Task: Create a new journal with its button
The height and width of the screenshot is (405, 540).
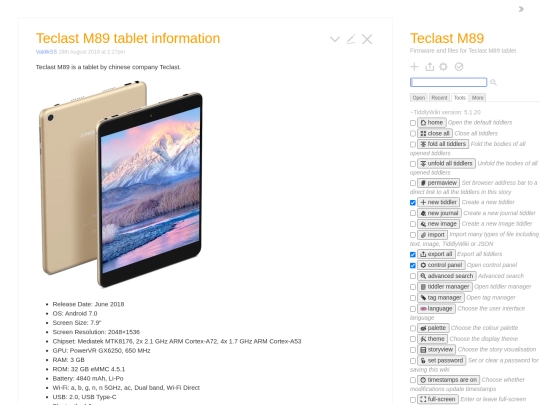Action: tap(439, 213)
